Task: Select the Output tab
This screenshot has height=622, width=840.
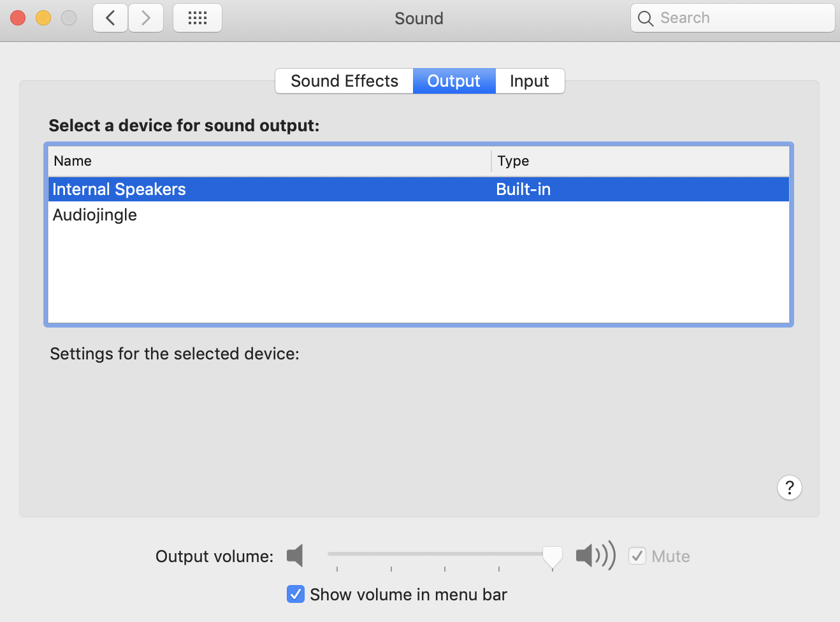Action: 454,81
